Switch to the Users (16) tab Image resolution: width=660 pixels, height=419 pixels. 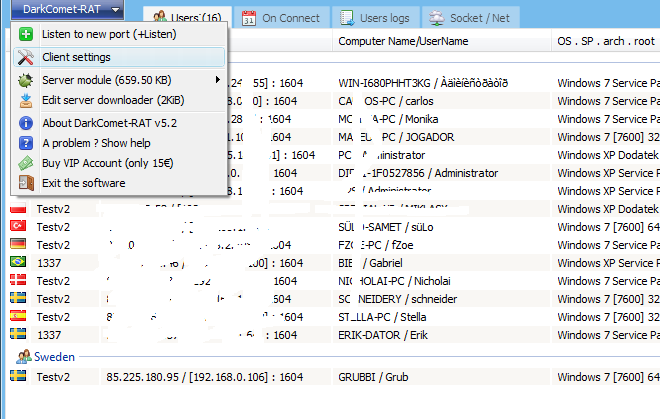tap(187, 17)
